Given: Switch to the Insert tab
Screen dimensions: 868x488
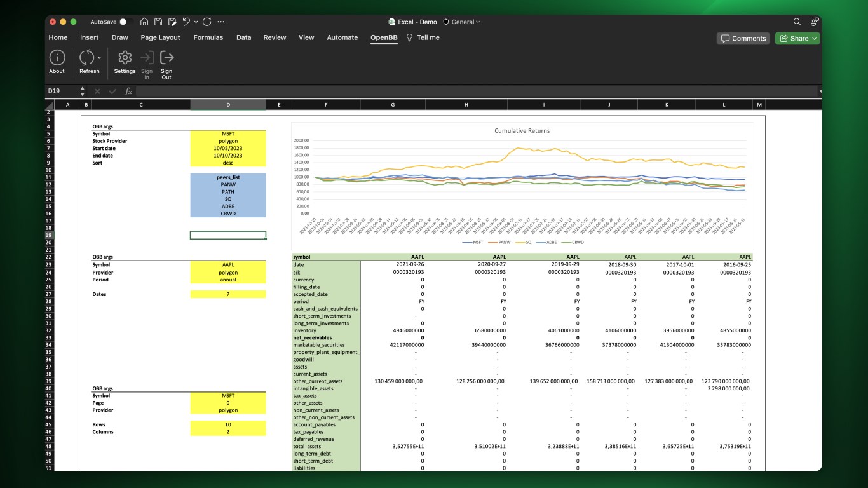Looking at the screenshot, I should 90,37.
